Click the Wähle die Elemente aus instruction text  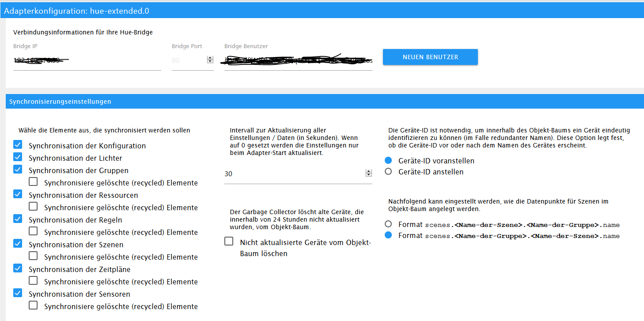coord(104,130)
